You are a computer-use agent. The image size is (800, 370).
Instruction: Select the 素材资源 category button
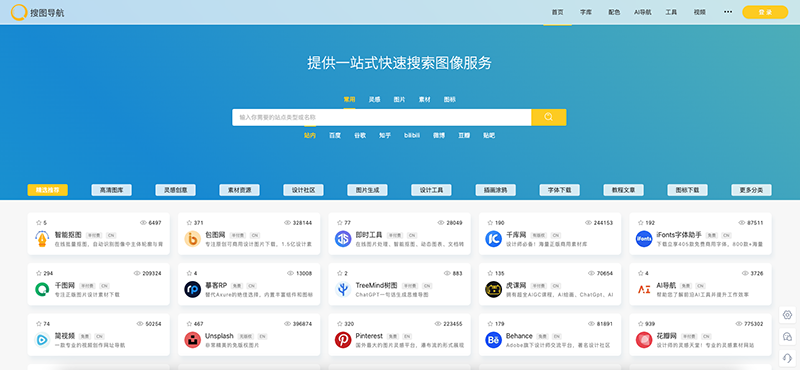(239, 190)
